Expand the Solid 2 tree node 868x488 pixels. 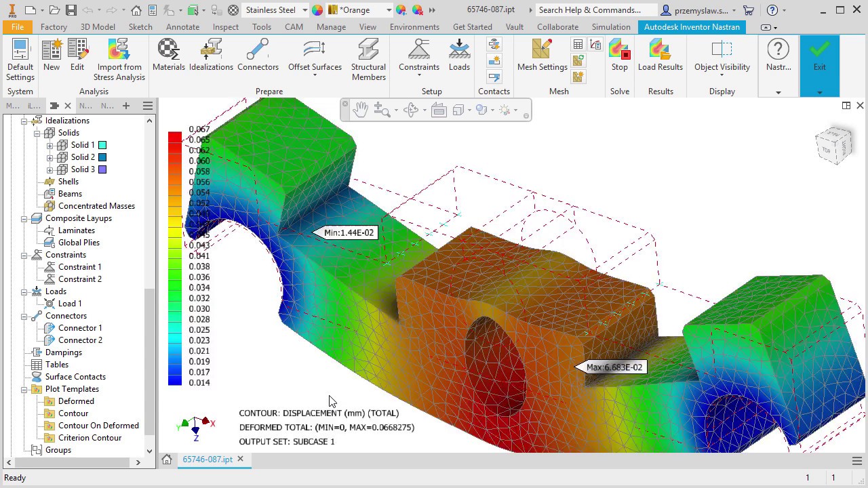pyautogui.click(x=50, y=157)
